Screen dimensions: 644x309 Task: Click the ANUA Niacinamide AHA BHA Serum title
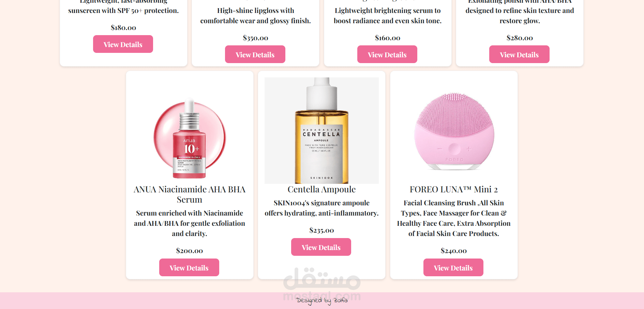190,194
